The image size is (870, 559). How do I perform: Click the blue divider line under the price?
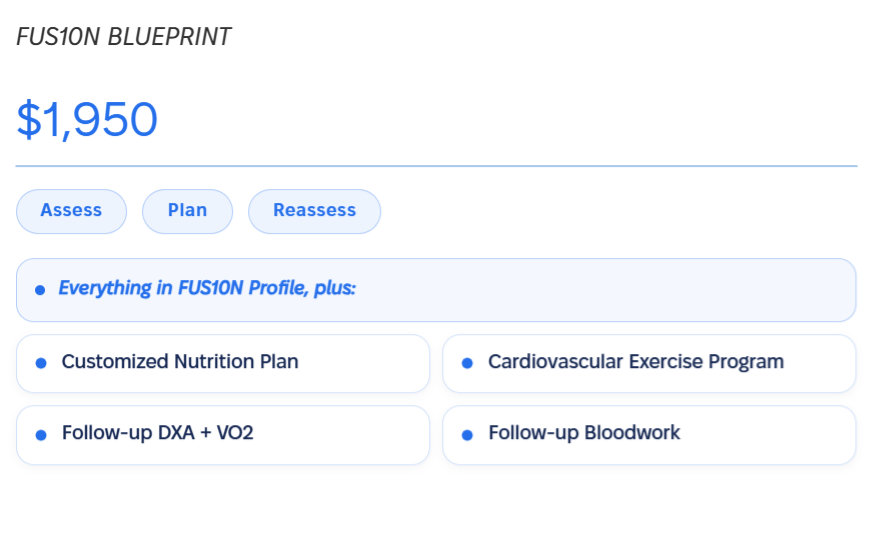coord(437,165)
